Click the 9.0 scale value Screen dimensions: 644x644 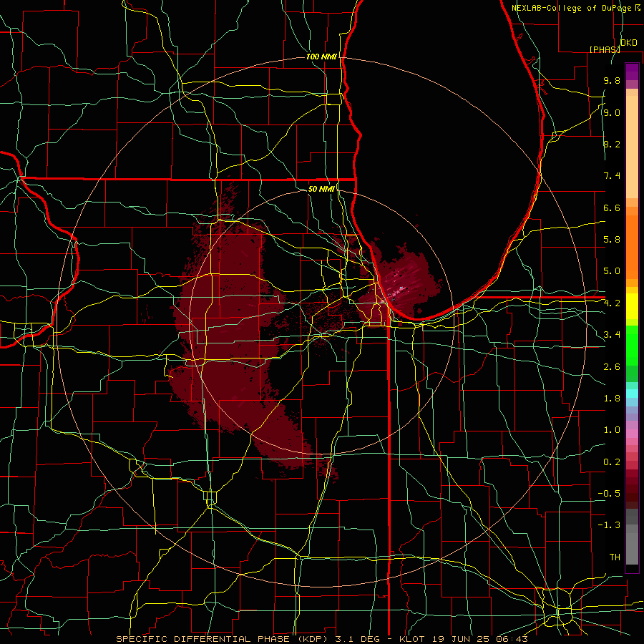pos(612,112)
